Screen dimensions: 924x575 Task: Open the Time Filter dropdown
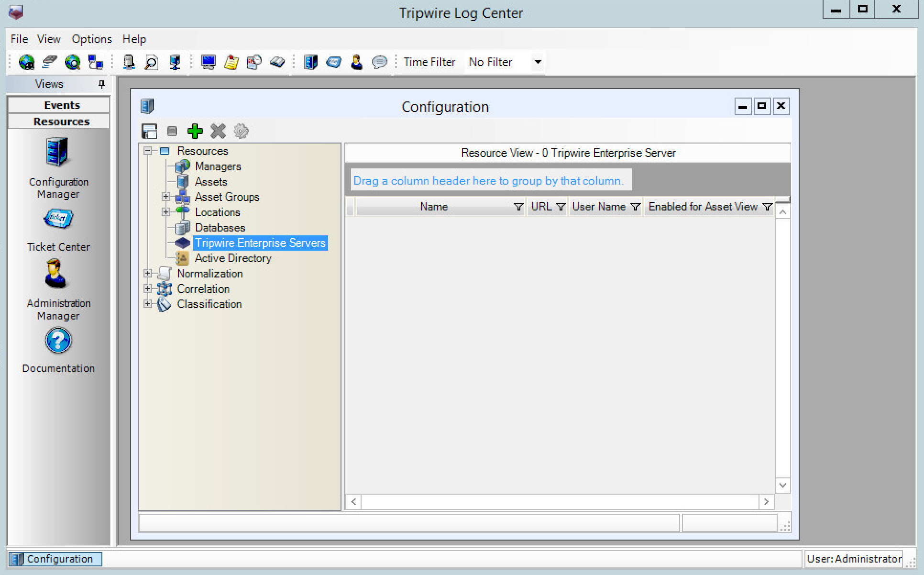538,62
